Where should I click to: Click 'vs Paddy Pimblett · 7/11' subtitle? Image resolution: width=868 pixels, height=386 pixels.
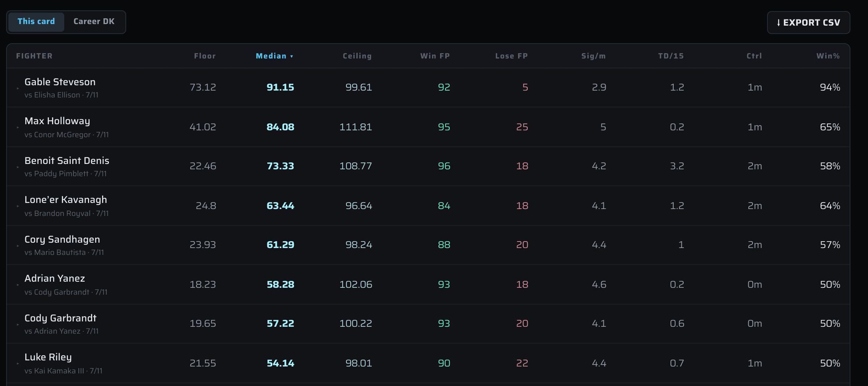[x=66, y=174]
